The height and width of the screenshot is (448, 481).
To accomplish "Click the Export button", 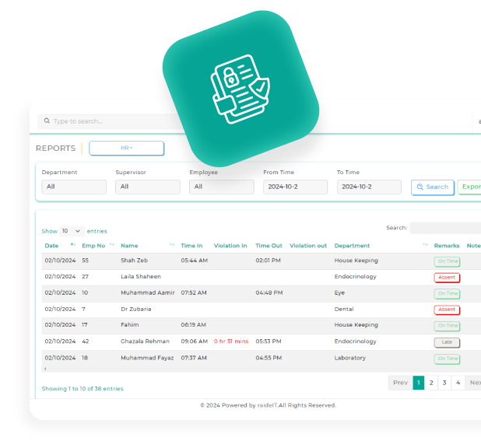I will (470, 187).
